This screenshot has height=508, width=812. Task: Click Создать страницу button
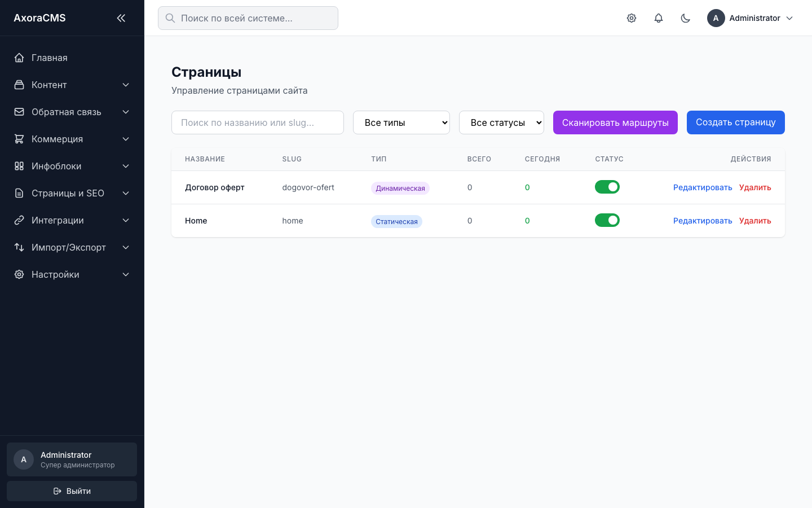[x=736, y=122]
